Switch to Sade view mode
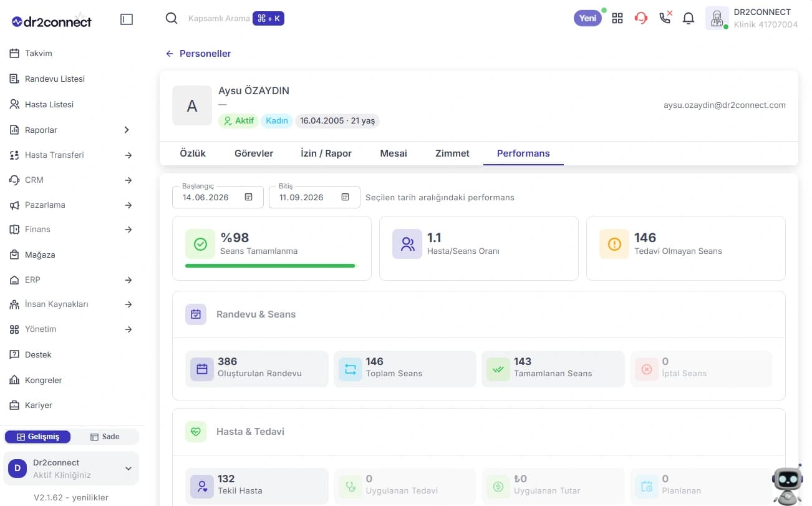 [105, 437]
